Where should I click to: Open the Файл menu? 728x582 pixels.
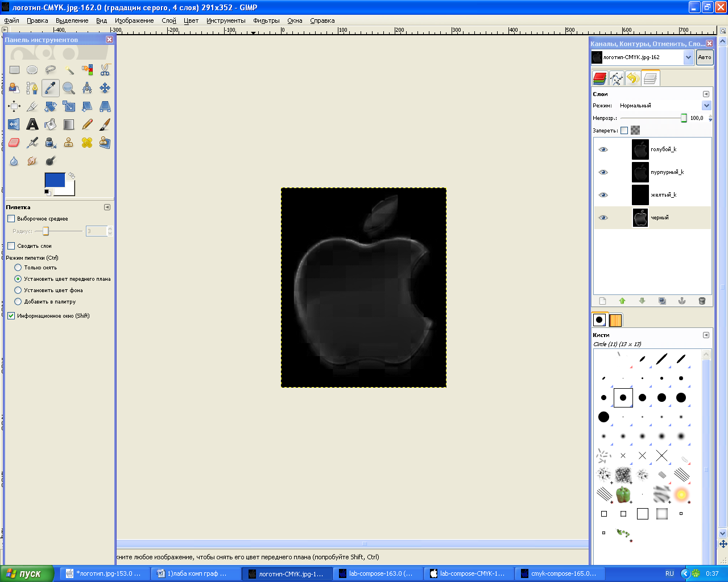pyautogui.click(x=11, y=20)
